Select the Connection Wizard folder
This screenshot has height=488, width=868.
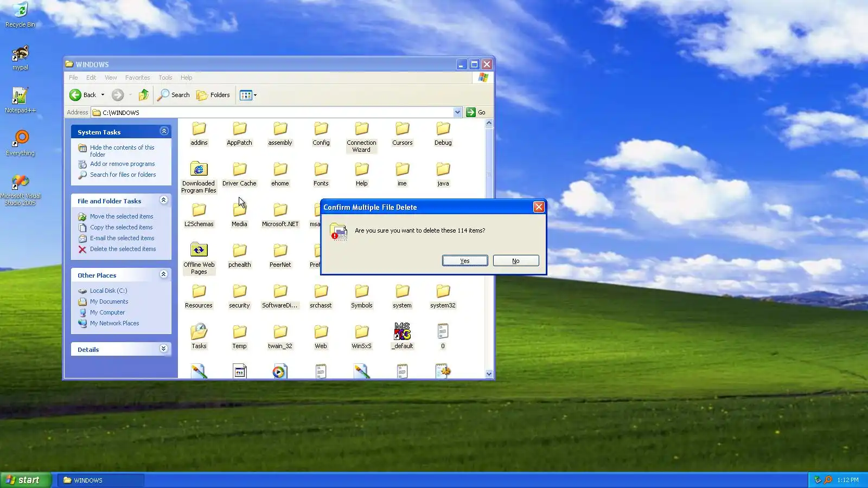click(361, 137)
